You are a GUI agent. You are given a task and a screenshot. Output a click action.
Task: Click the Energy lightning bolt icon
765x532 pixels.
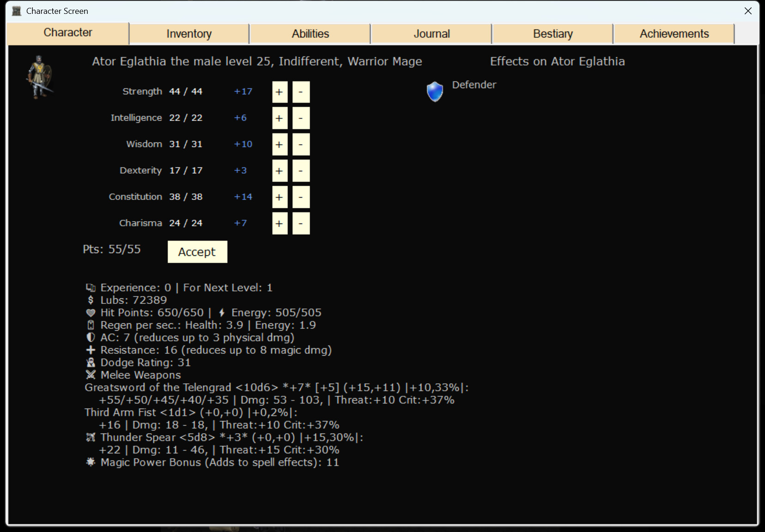[222, 312]
